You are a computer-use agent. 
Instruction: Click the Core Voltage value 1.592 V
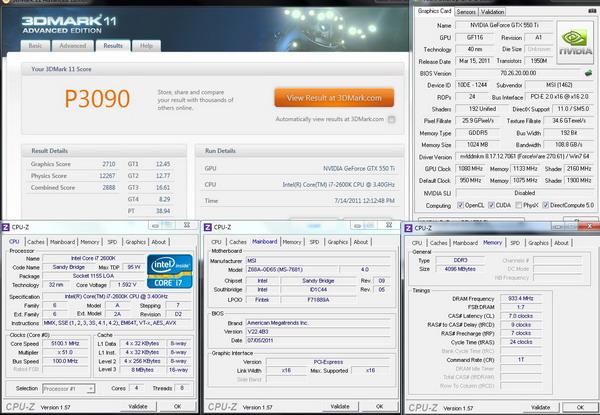pos(126,285)
